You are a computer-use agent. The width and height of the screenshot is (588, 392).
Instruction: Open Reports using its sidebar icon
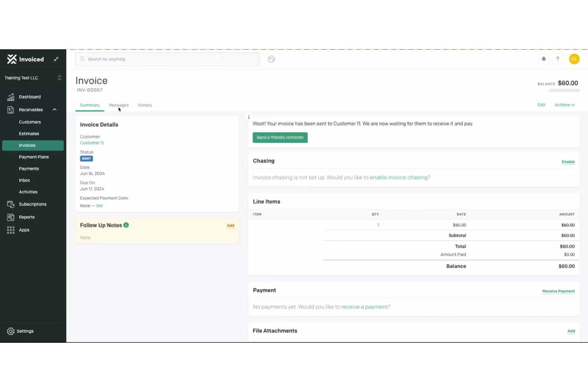pyautogui.click(x=10, y=217)
